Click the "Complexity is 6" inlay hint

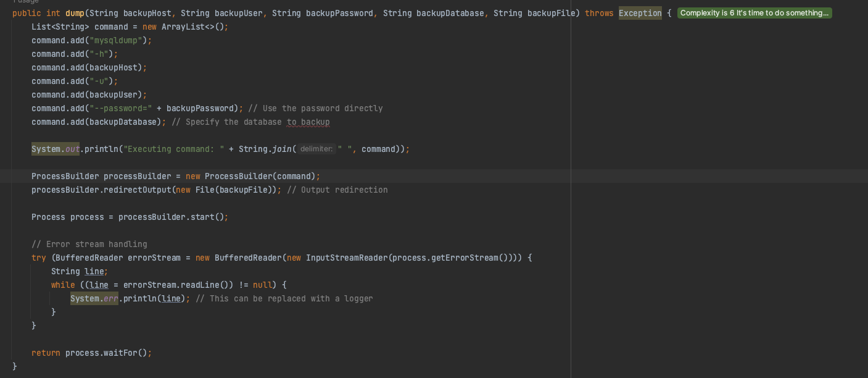(754, 13)
